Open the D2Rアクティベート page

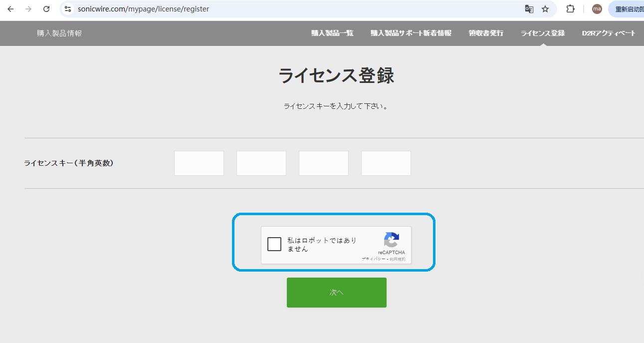click(609, 33)
